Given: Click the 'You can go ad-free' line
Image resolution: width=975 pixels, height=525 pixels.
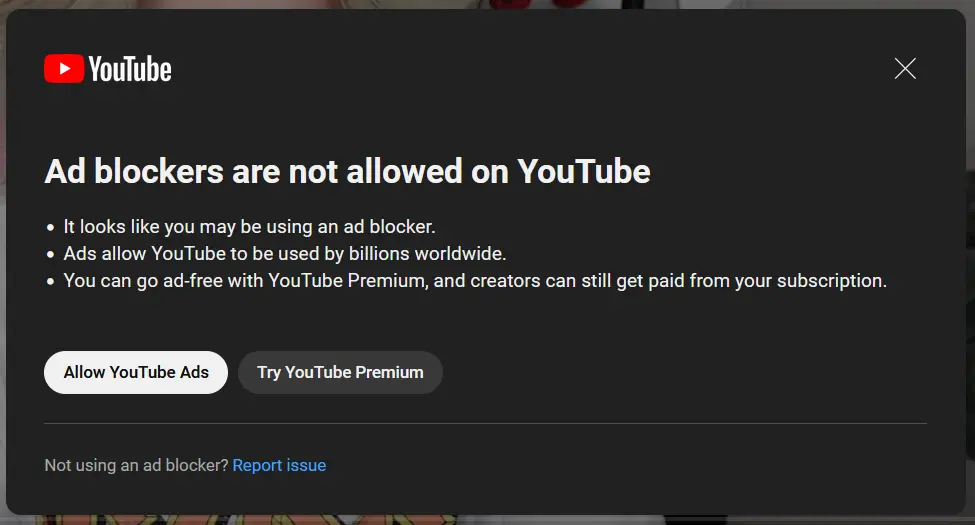Looking at the screenshot, I should pos(475,281).
